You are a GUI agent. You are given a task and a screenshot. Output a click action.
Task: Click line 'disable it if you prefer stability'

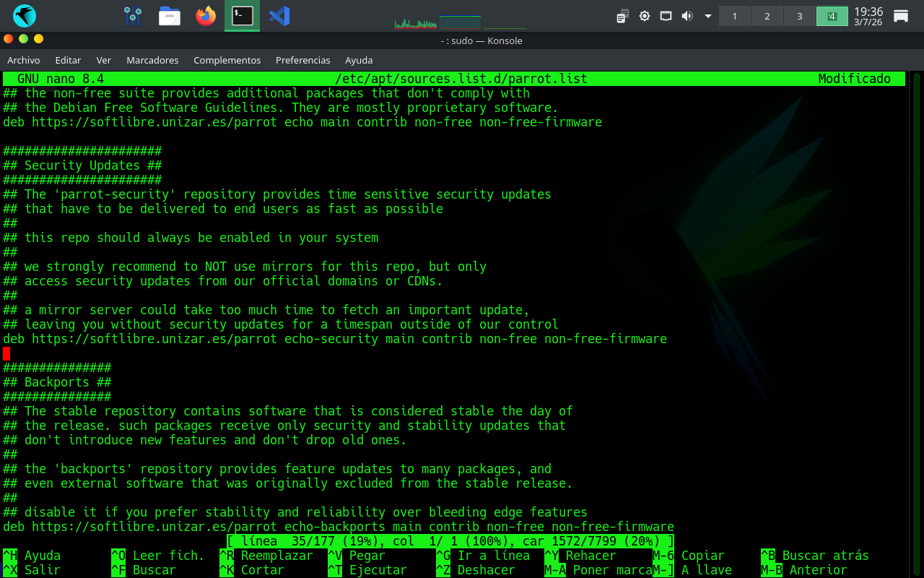pos(295,512)
